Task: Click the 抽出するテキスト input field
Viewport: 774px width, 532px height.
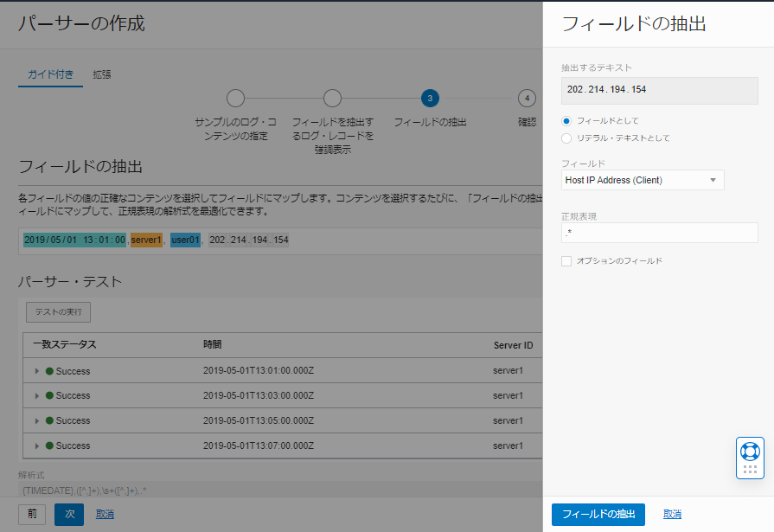Action: [x=659, y=90]
